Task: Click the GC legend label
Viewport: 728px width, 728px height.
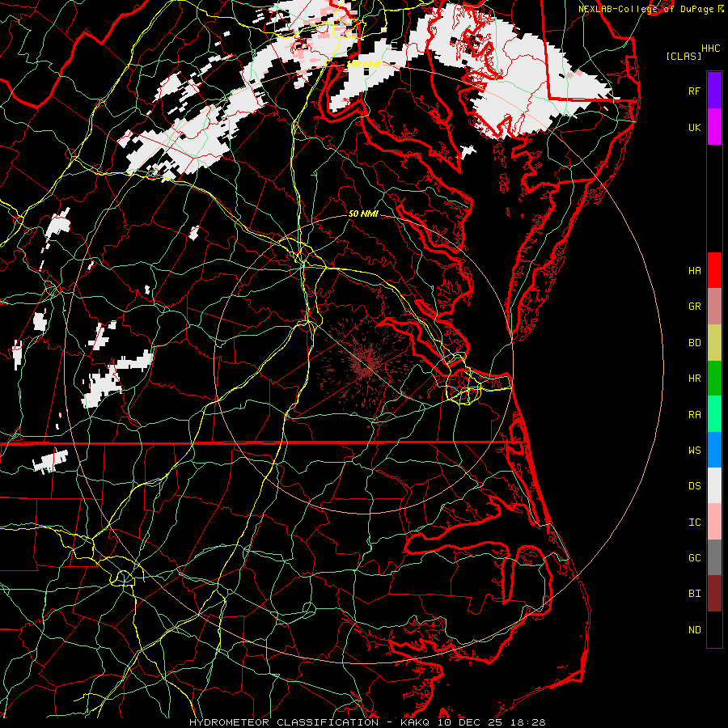Action: [x=694, y=558]
